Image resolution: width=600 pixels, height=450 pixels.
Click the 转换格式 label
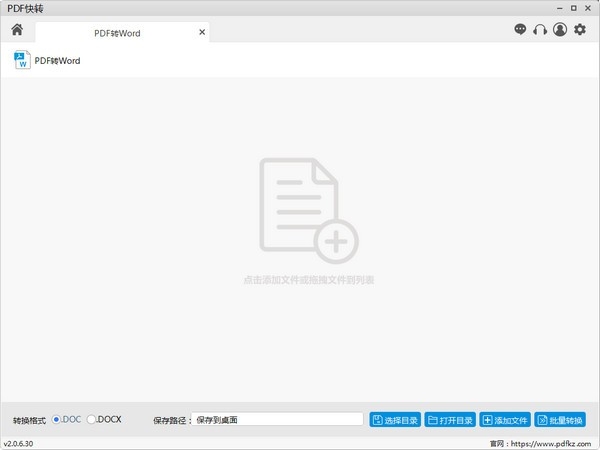click(x=29, y=421)
